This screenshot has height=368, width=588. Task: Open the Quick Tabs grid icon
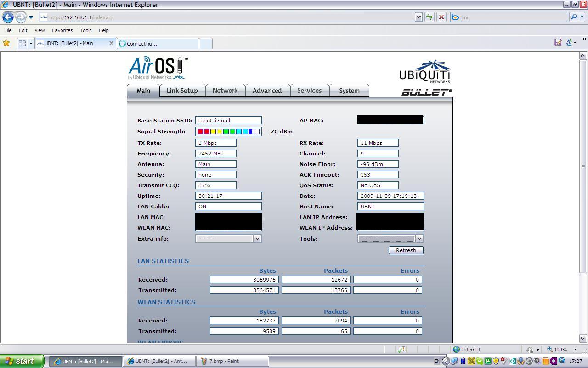click(22, 43)
